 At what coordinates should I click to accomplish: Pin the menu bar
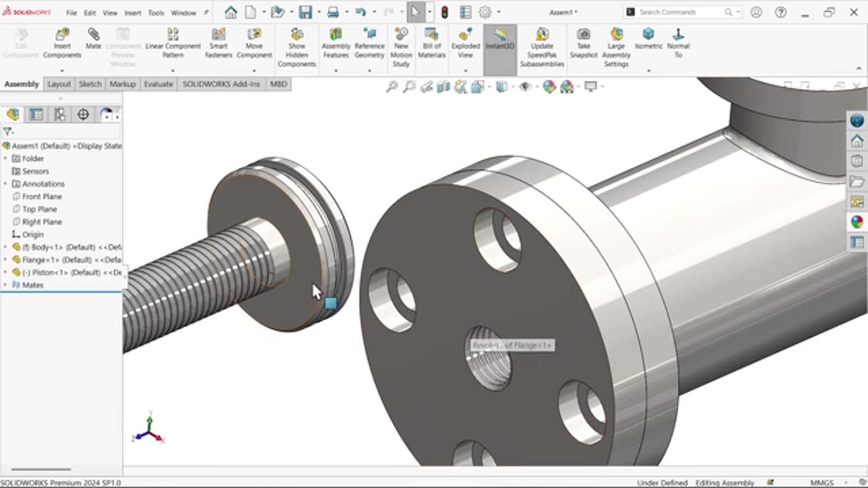(x=206, y=12)
